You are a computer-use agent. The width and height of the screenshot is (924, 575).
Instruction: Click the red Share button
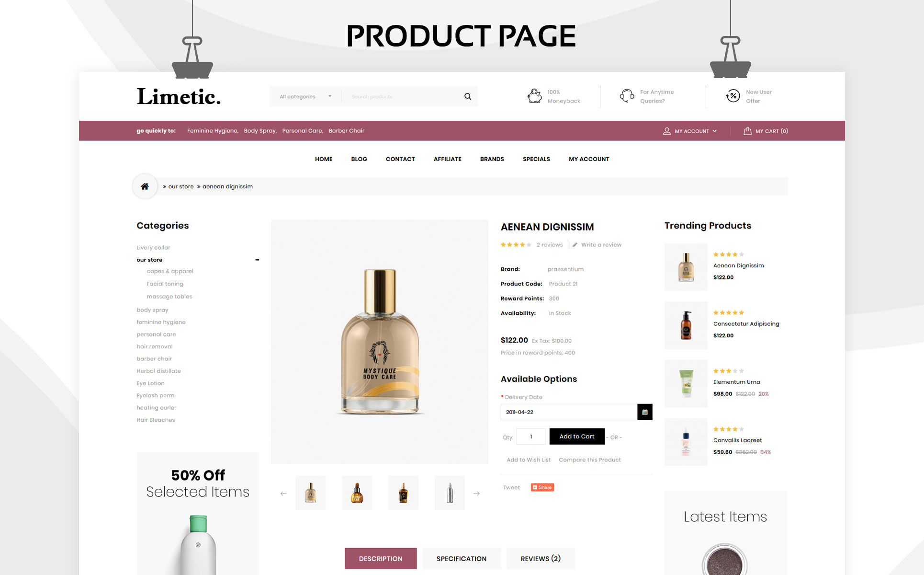(542, 487)
